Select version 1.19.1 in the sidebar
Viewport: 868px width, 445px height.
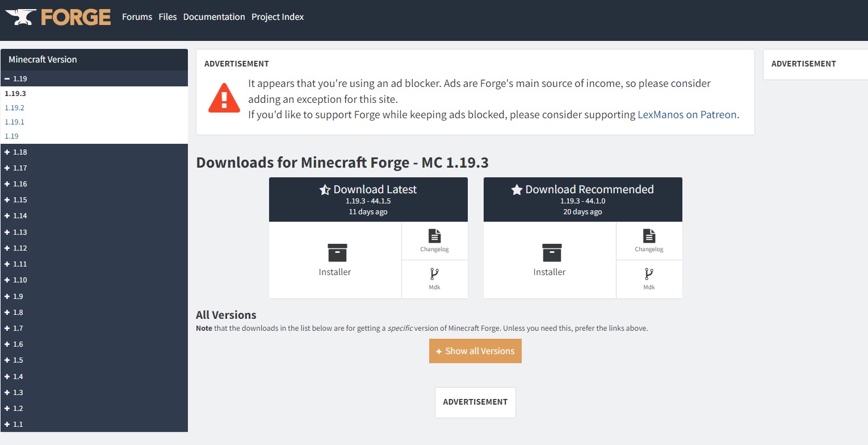[14, 122]
